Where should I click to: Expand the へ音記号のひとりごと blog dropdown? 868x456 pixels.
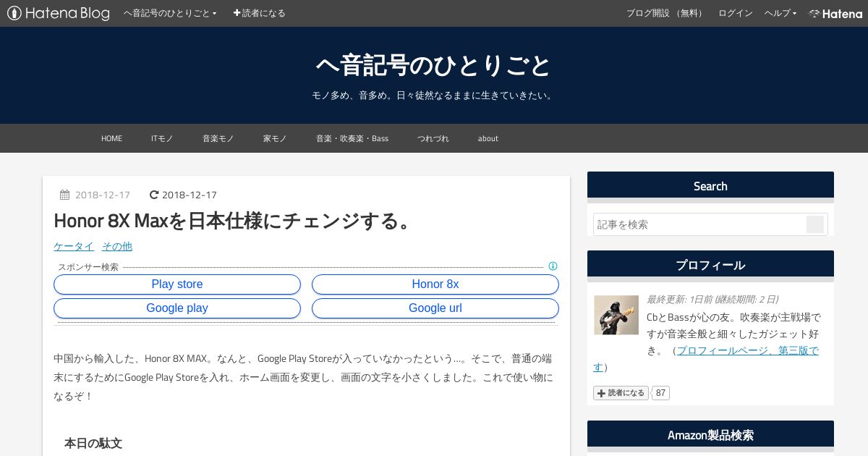pyautogui.click(x=170, y=13)
